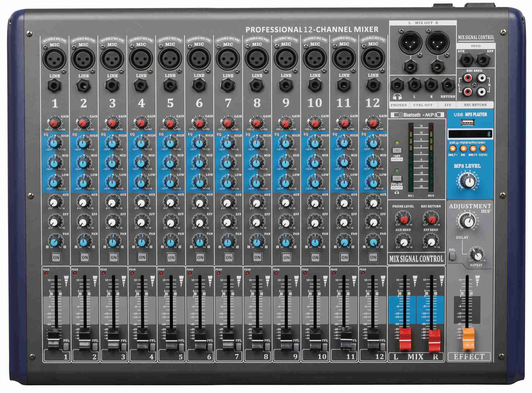
Task: Click the MIX SIGNAL CONTROL label above faders
Action: (416, 259)
